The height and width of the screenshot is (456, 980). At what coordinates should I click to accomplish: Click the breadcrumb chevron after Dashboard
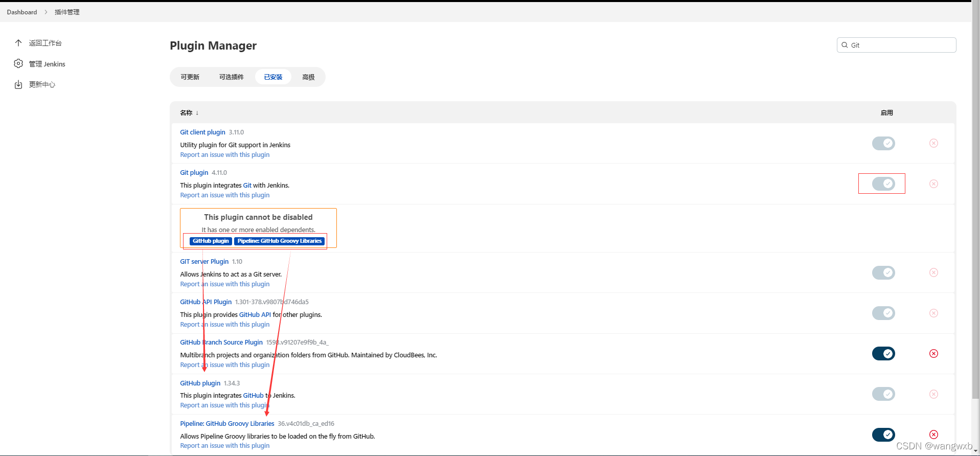[45, 12]
